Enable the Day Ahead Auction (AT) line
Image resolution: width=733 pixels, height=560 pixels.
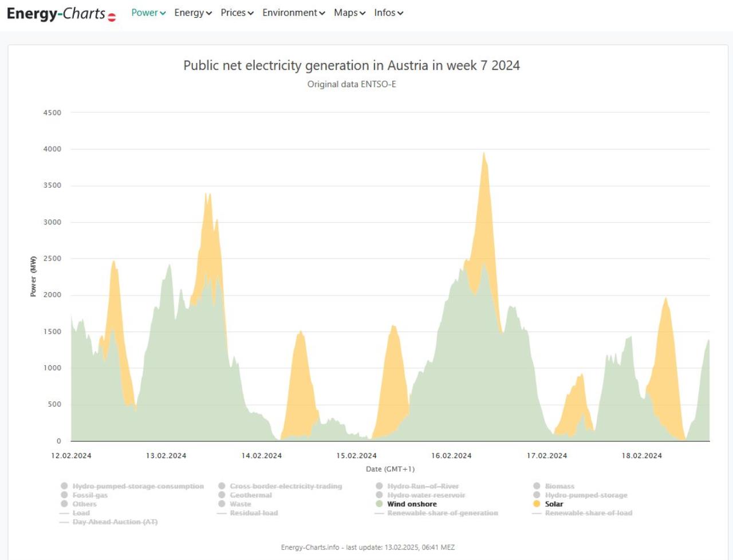click(x=115, y=522)
